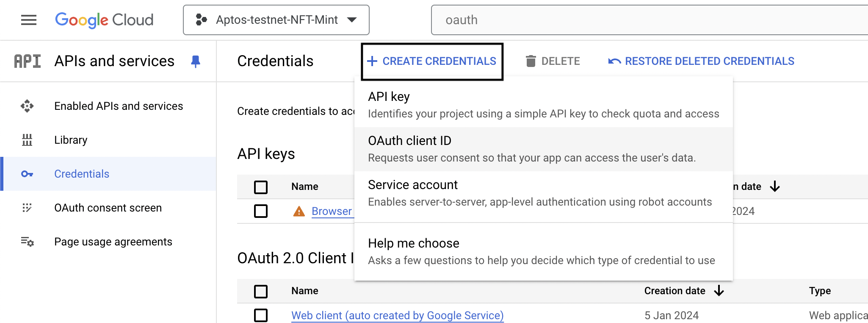This screenshot has width=868, height=323.
Task: Open the Web client auto-created link
Action: pyautogui.click(x=397, y=315)
